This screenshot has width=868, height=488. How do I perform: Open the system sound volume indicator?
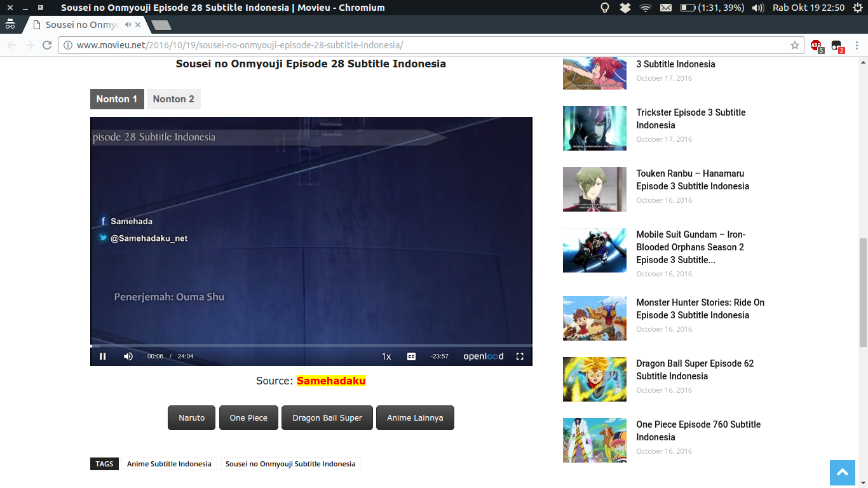point(757,8)
